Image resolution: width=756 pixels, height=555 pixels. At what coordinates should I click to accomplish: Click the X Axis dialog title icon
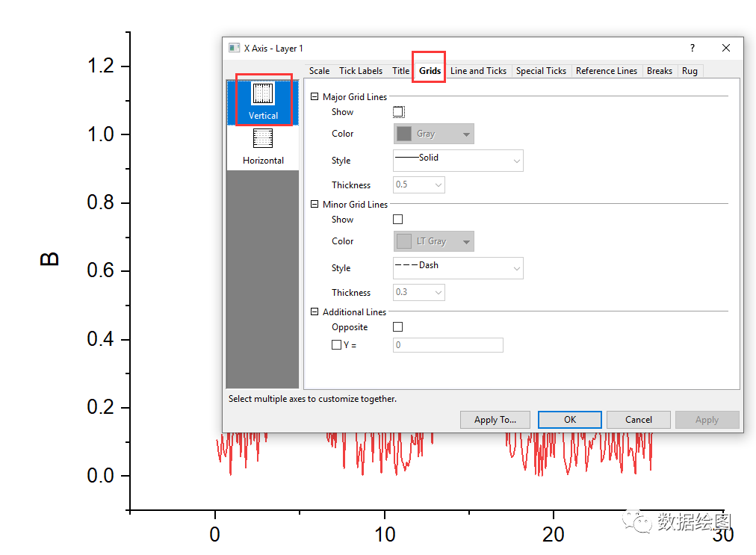234,48
